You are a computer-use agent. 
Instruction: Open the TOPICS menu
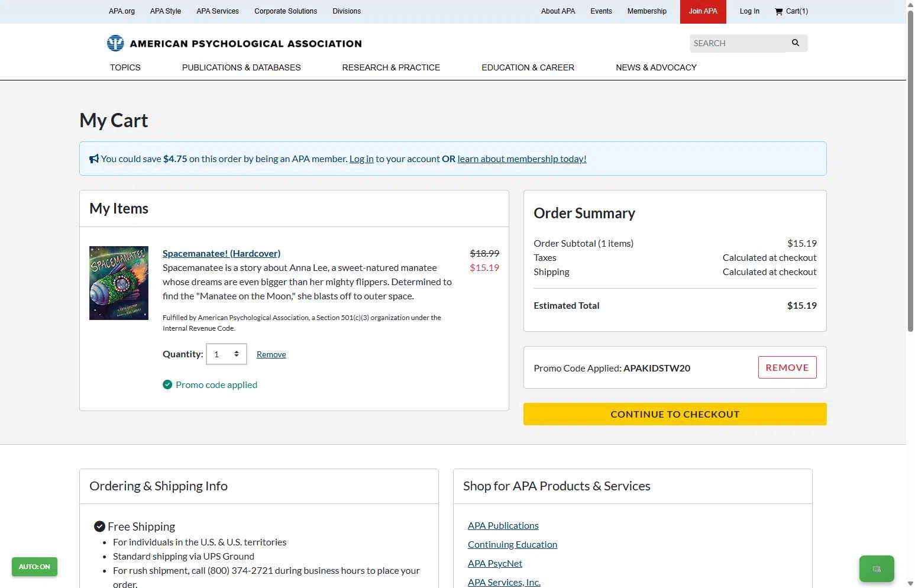[x=125, y=67]
